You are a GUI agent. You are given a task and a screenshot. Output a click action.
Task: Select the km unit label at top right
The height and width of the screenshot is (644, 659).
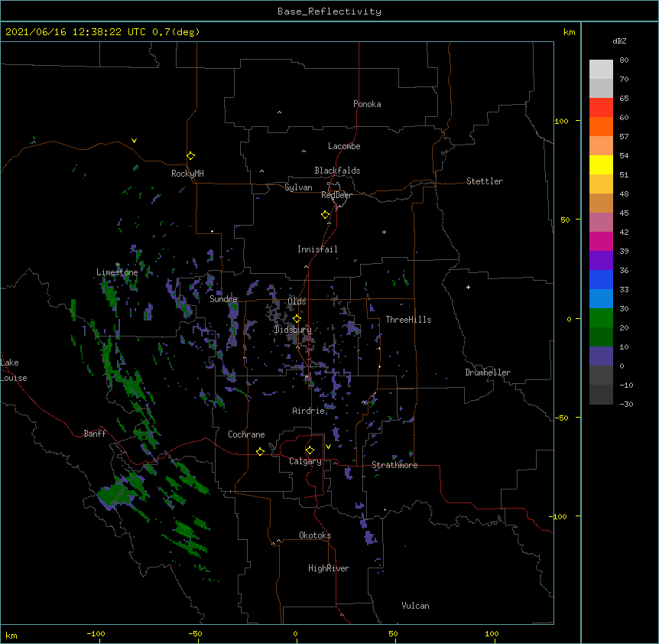[x=569, y=32]
